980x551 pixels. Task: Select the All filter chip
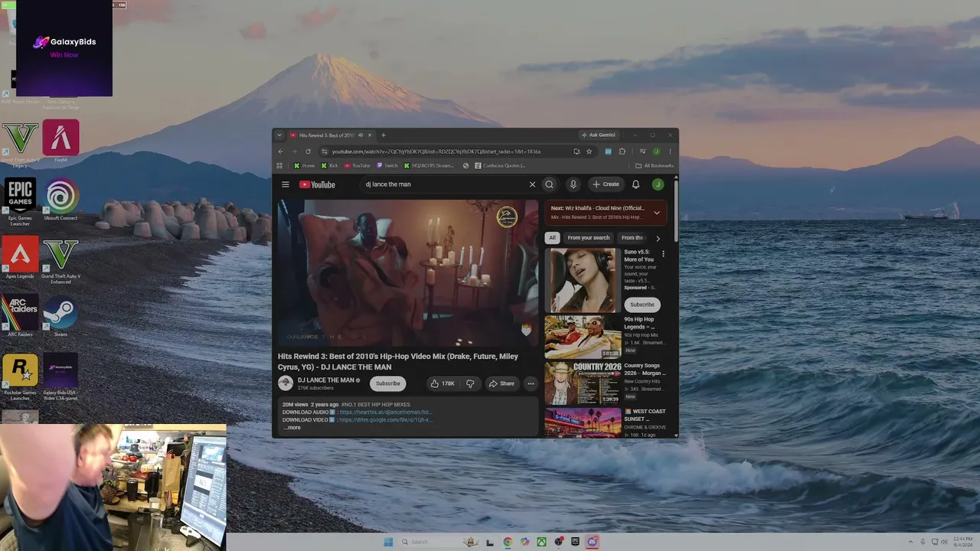552,238
